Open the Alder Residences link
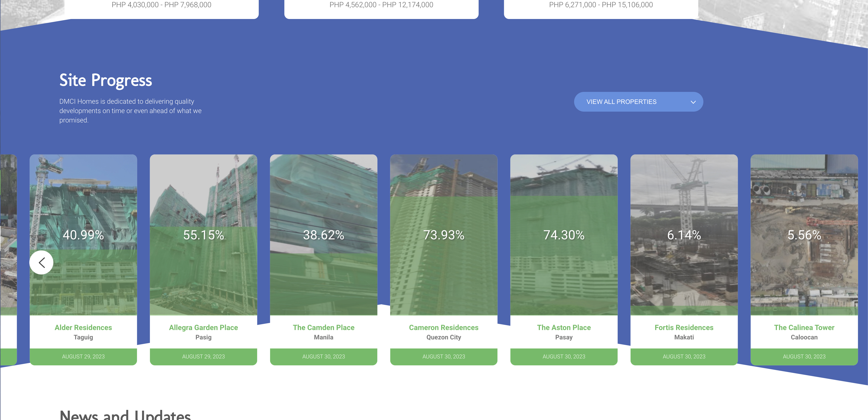Screen dimensions: 868x420 click(83, 327)
